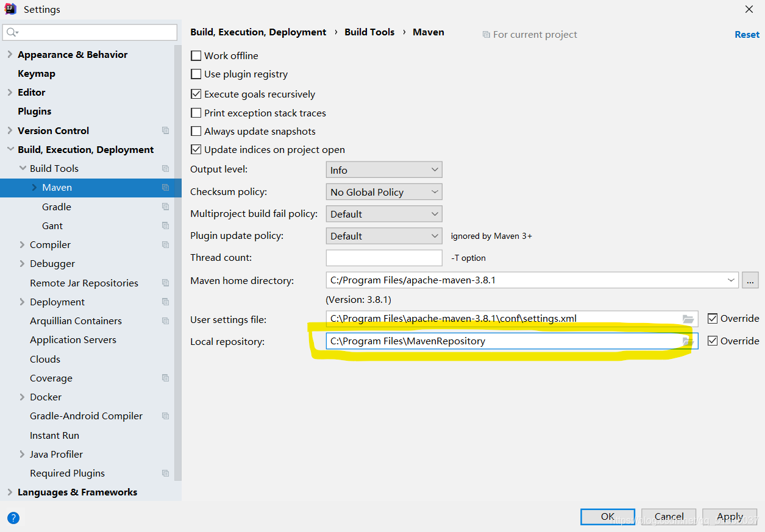Image resolution: width=765 pixels, height=532 pixels.
Task: Uncheck Override for Local repository
Action: (714, 341)
